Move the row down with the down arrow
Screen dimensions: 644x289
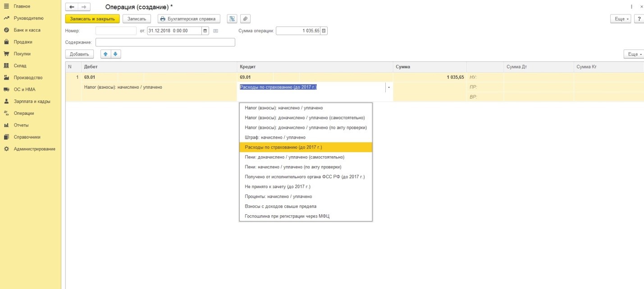point(115,54)
